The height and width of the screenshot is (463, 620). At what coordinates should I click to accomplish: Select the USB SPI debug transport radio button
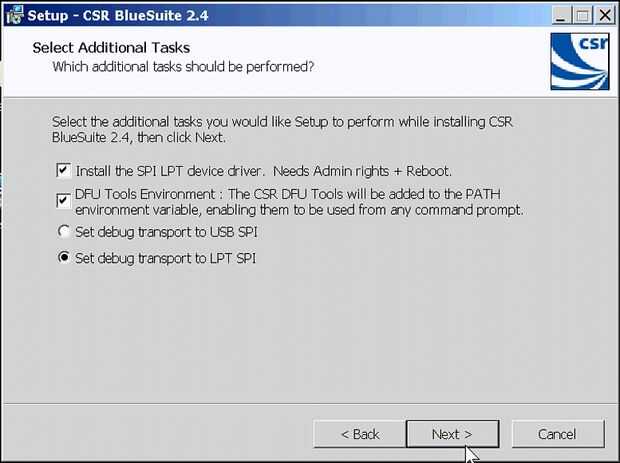(x=65, y=232)
